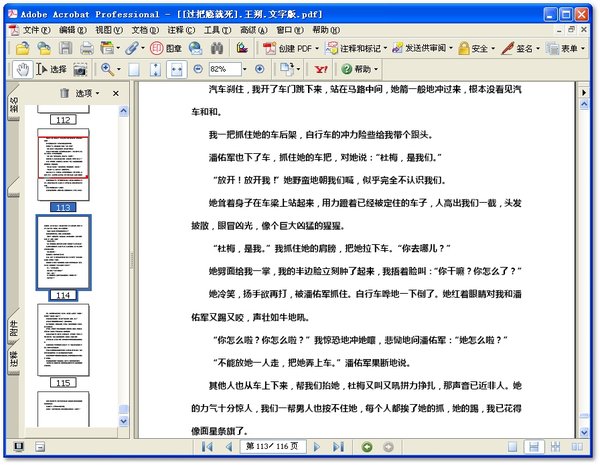Click the zoom percentage field showing 82%

[225, 69]
